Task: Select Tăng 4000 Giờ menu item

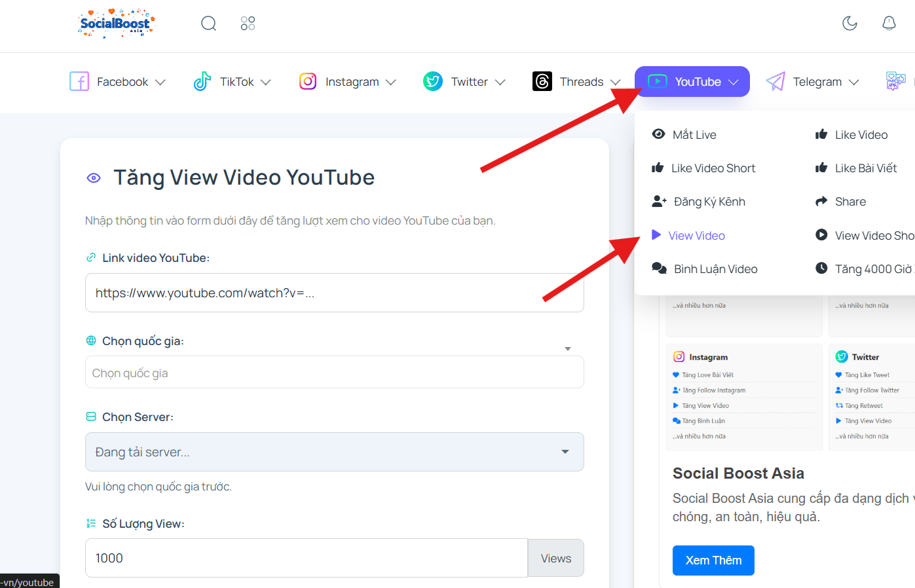Action: (865, 269)
